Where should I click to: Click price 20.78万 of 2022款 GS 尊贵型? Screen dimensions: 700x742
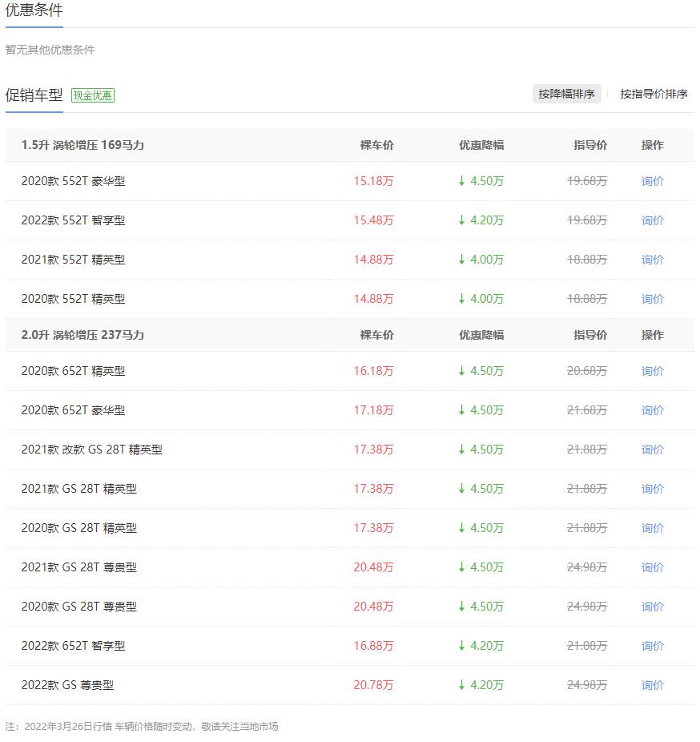pyautogui.click(x=374, y=685)
